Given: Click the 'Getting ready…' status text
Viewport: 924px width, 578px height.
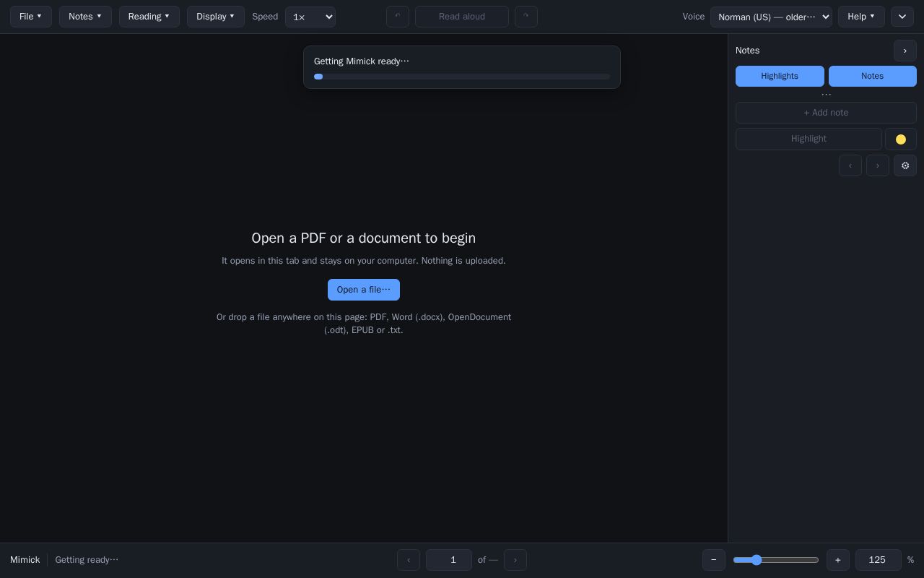Looking at the screenshot, I should [x=87, y=560].
